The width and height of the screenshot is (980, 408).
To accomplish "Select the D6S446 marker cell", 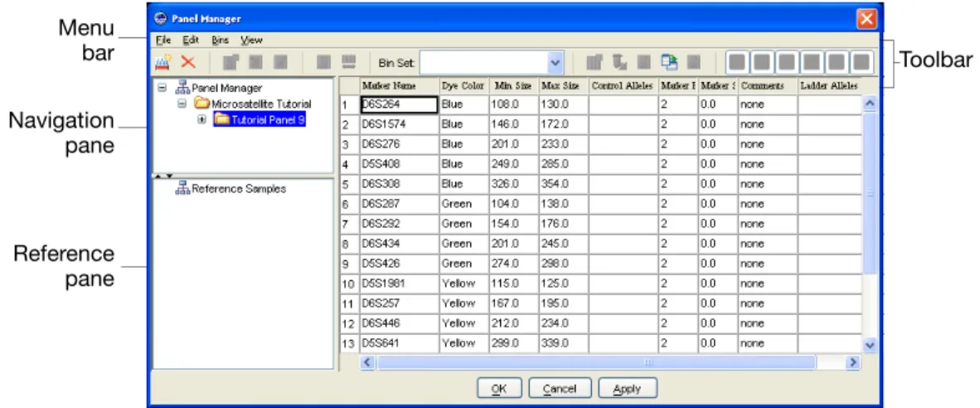I will click(400, 323).
